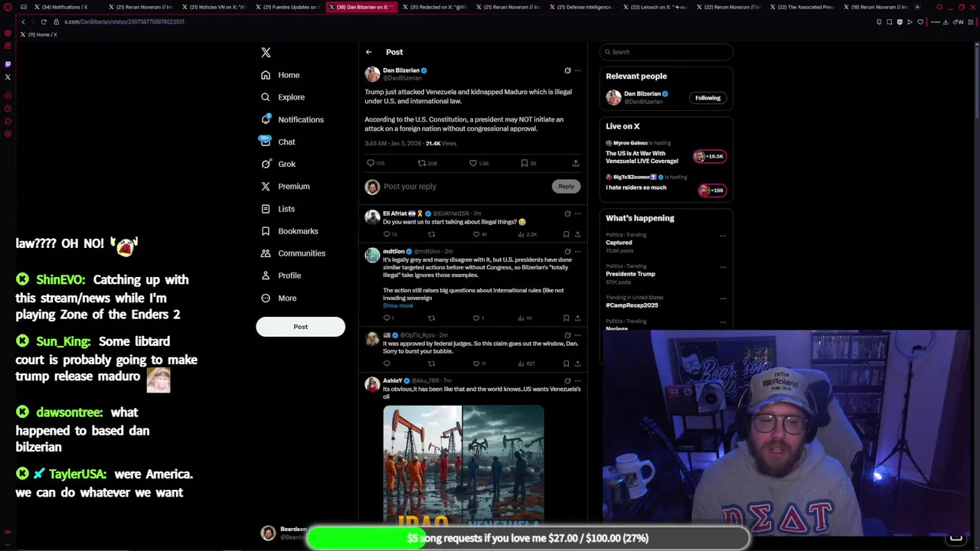
Task: Click the share icon on mdtlion's reply
Action: click(x=577, y=318)
